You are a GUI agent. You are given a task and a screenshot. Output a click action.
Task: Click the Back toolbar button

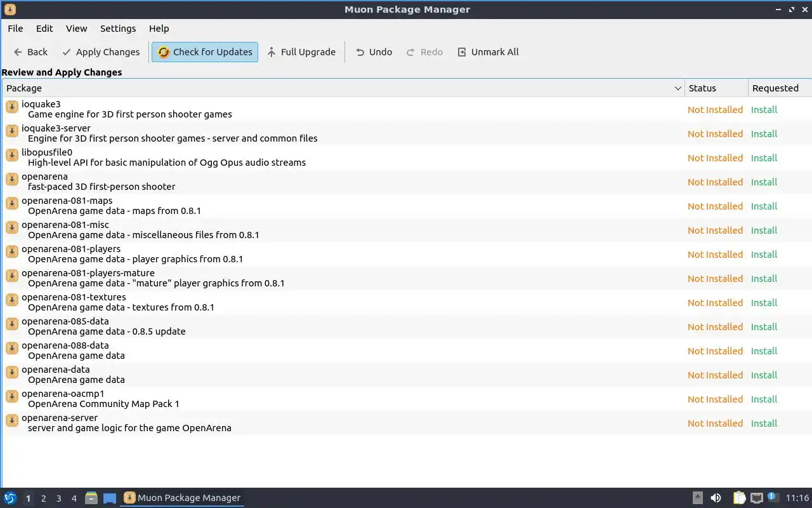click(x=30, y=52)
